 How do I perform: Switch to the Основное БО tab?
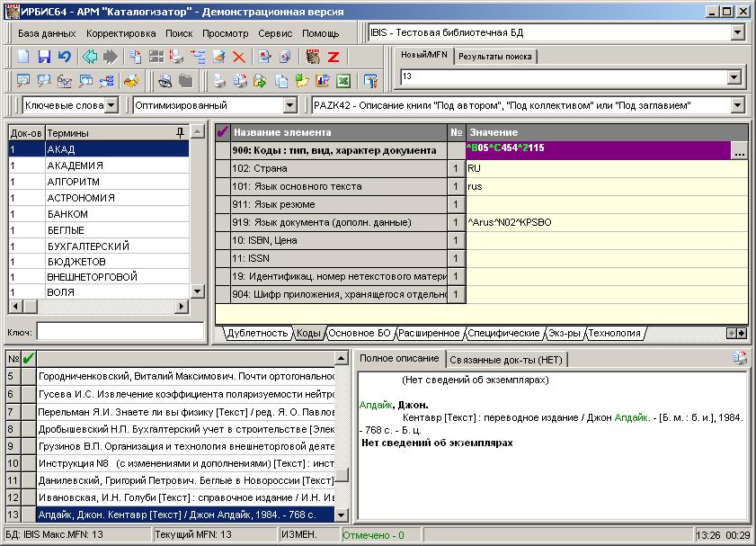[x=360, y=334]
